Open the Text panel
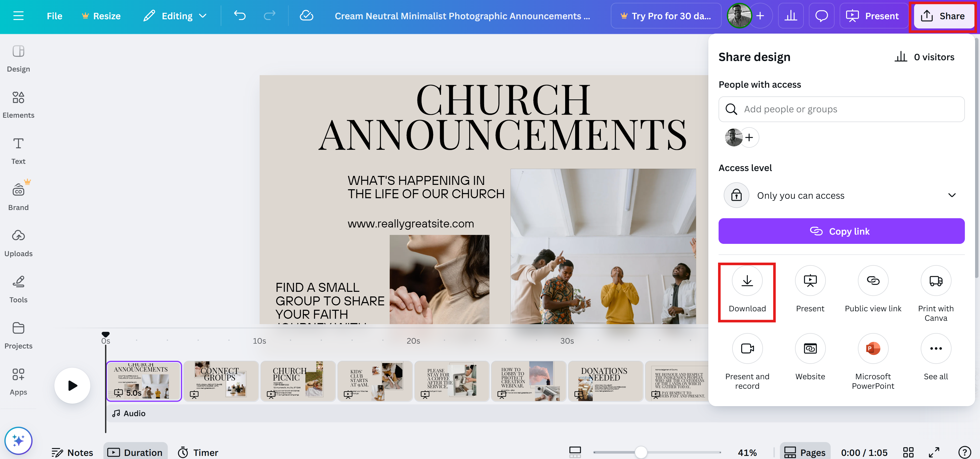 click(x=18, y=150)
